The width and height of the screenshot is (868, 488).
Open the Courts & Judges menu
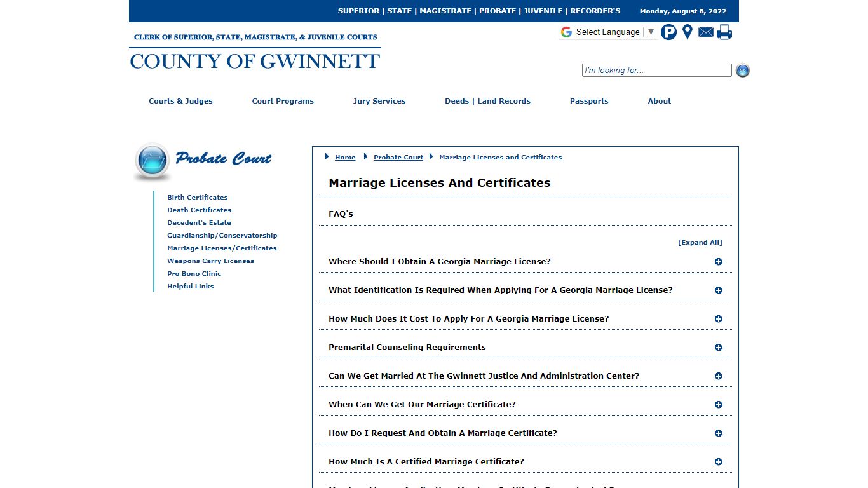point(180,101)
